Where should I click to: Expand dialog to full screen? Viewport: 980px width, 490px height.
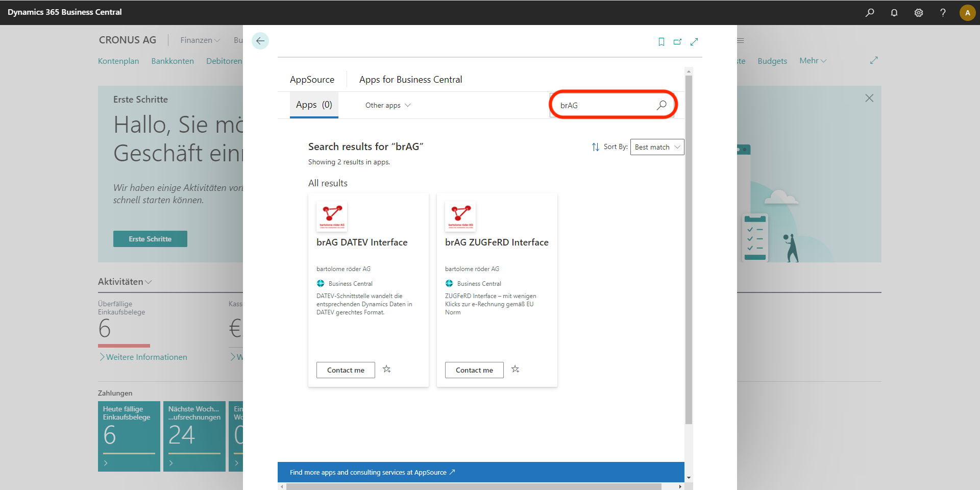click(694, 42)
